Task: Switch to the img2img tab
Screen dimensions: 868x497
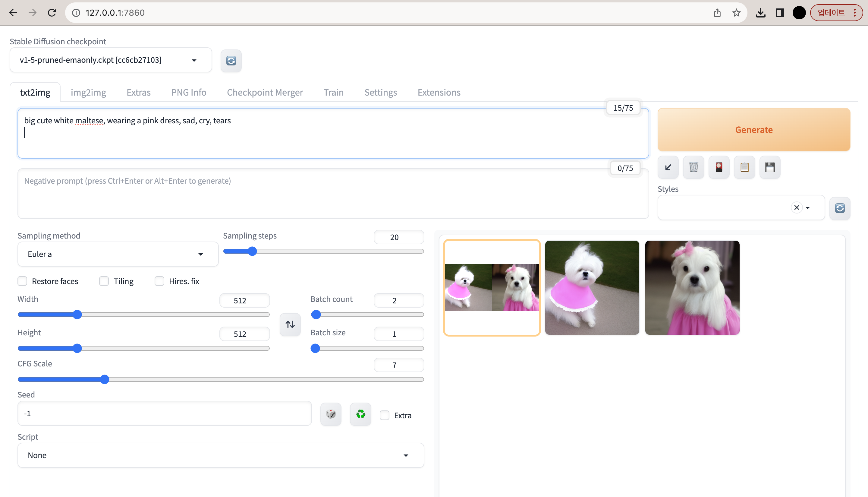Action: 88,93
